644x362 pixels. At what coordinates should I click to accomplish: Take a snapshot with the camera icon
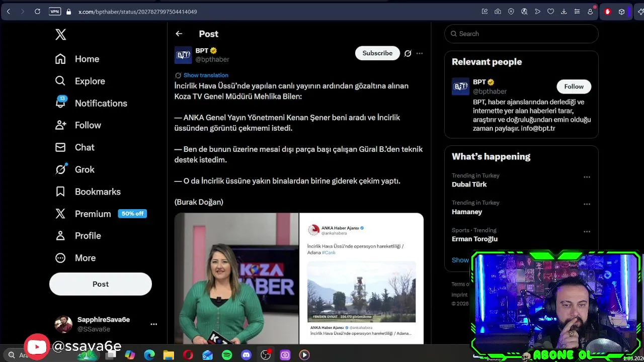[498, 12]
